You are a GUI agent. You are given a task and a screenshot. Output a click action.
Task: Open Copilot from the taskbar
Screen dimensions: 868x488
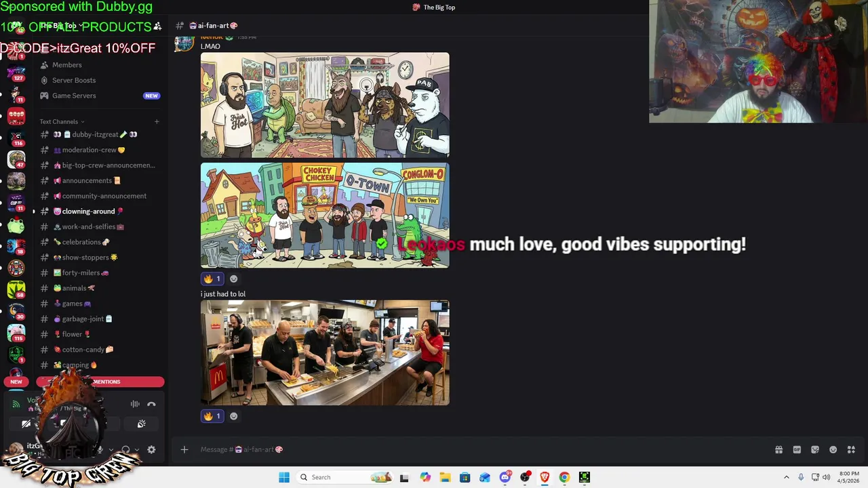pos(425,477)
